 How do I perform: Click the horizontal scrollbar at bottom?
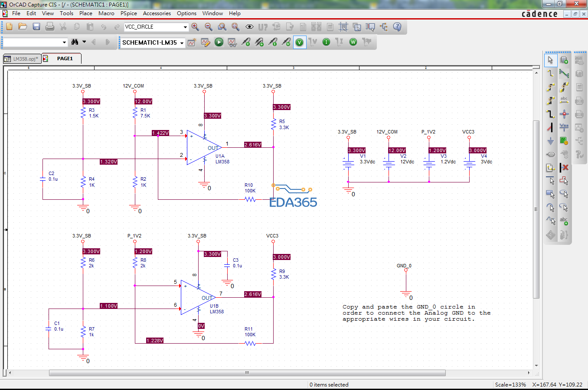[247, 373]
